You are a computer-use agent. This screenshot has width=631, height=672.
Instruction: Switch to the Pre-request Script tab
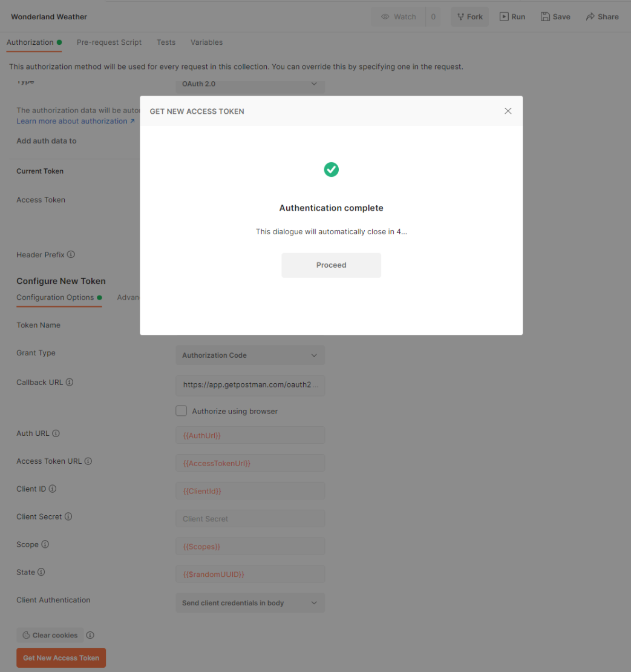pyautogui.click(x=109, y=42)
